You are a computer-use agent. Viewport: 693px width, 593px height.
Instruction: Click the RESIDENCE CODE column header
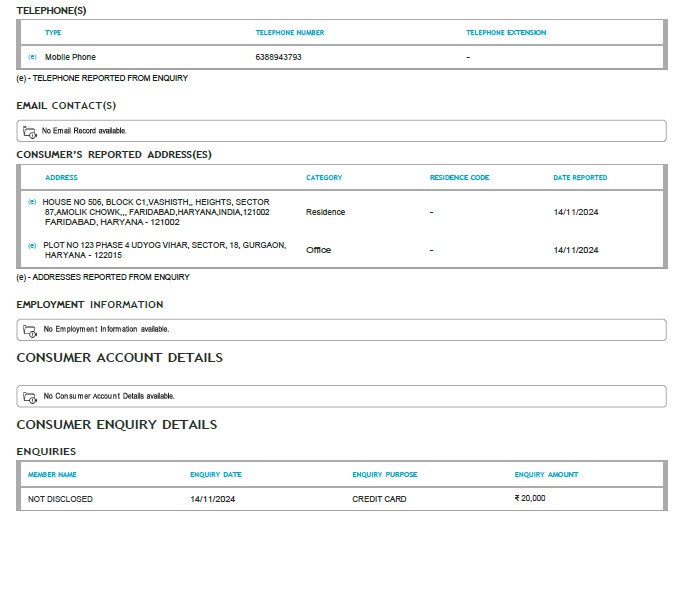point(460,178)
